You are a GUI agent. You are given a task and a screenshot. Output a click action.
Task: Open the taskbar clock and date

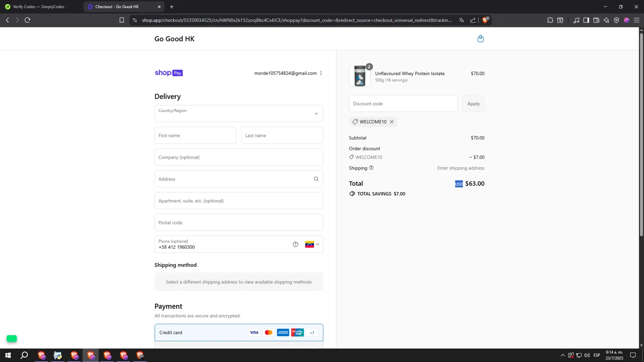tap(614, 355)
